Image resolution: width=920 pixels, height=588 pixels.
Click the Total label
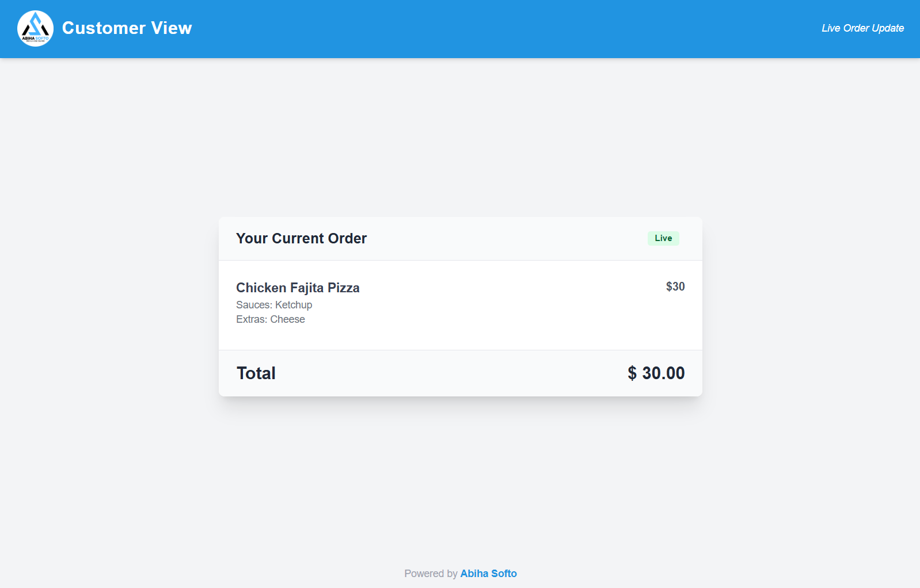pos(256,373)
